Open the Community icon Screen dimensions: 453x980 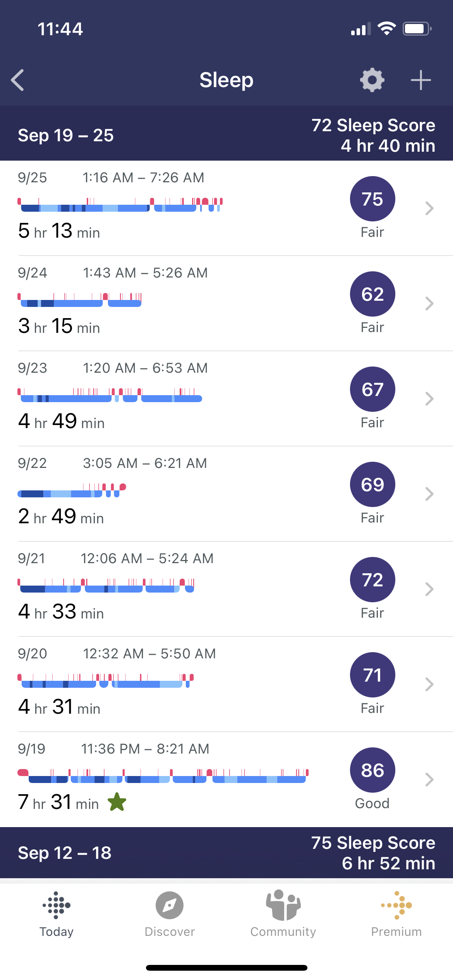point(283,914)
